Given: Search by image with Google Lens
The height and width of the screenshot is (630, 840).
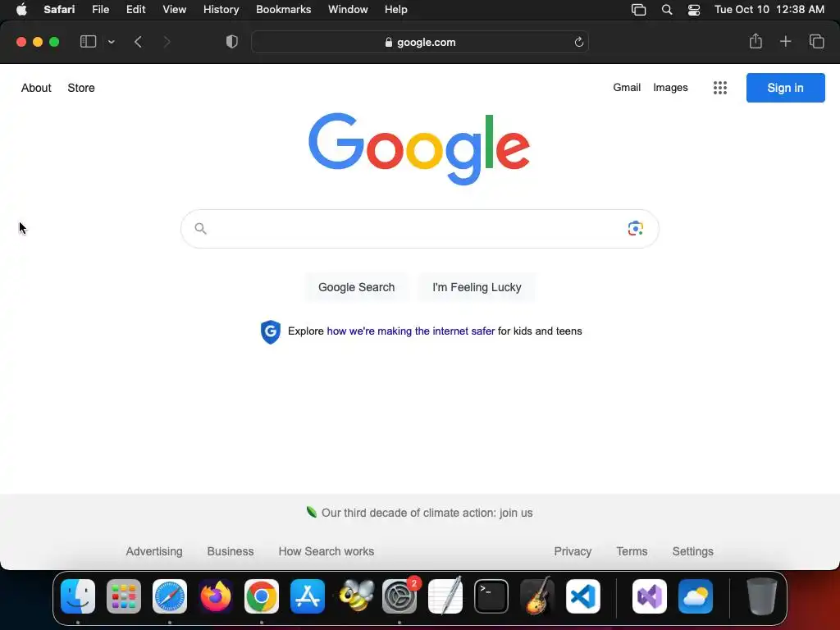Looking at the screenshot, I should click(636, 228).
